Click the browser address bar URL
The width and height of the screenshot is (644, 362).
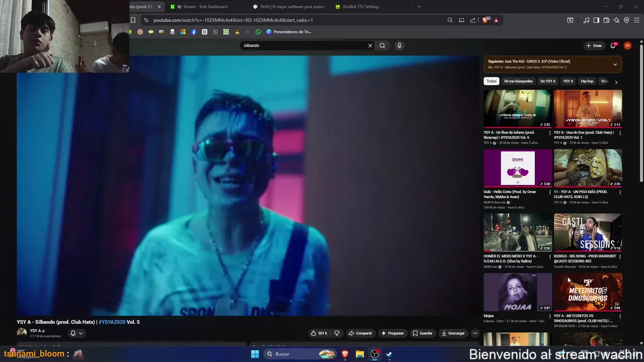tap(233, 20)
